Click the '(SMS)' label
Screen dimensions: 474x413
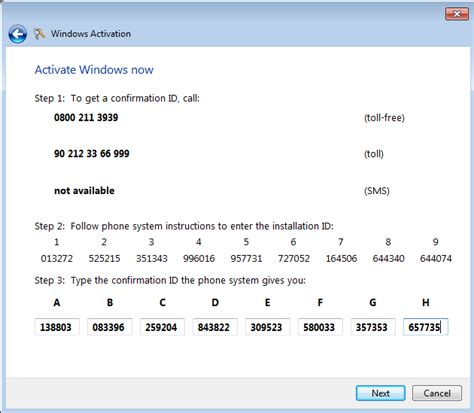pyautogui.click(x=377, y=191)
